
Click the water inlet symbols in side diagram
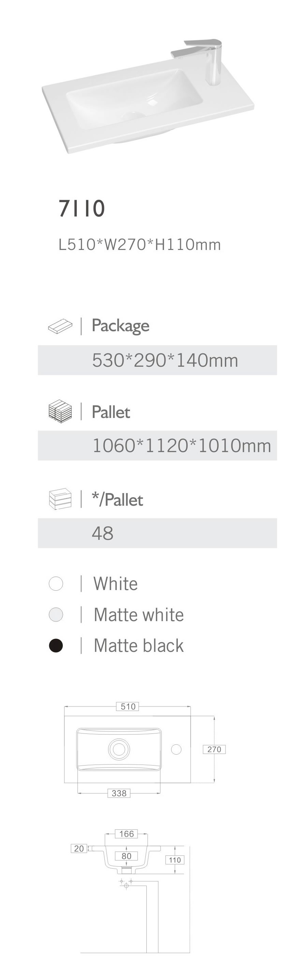(x=126, y=883)
